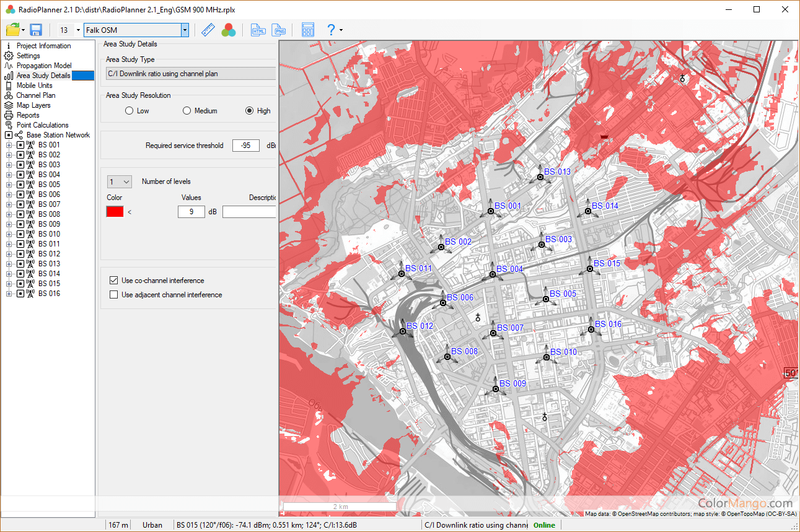
Task: Select Low area study resolution
Action: coord(129,111)
